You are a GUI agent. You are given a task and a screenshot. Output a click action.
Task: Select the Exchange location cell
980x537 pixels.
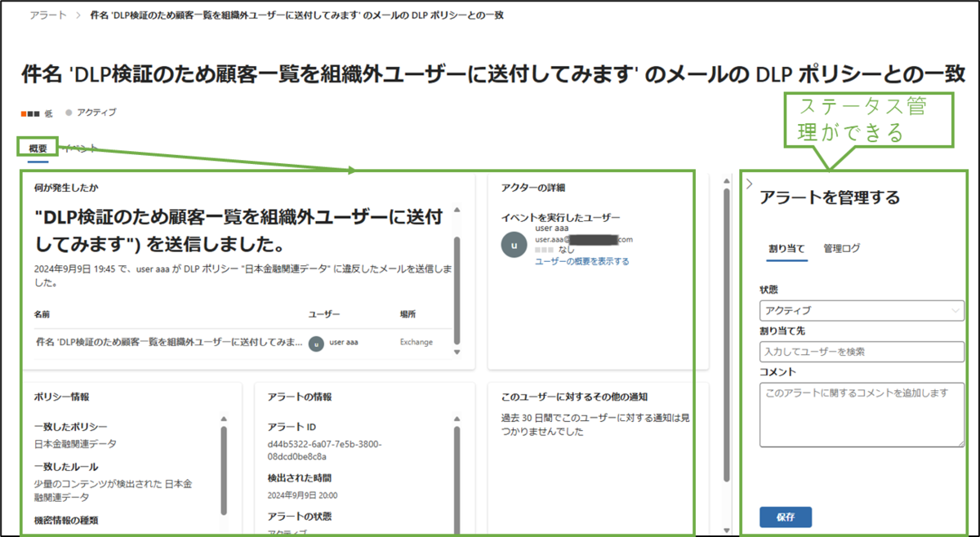[415, 343]
